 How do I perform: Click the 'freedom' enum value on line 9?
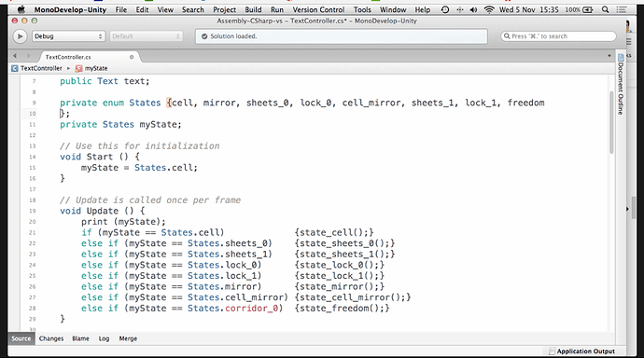pyautogui.click(x=525, y=103)
